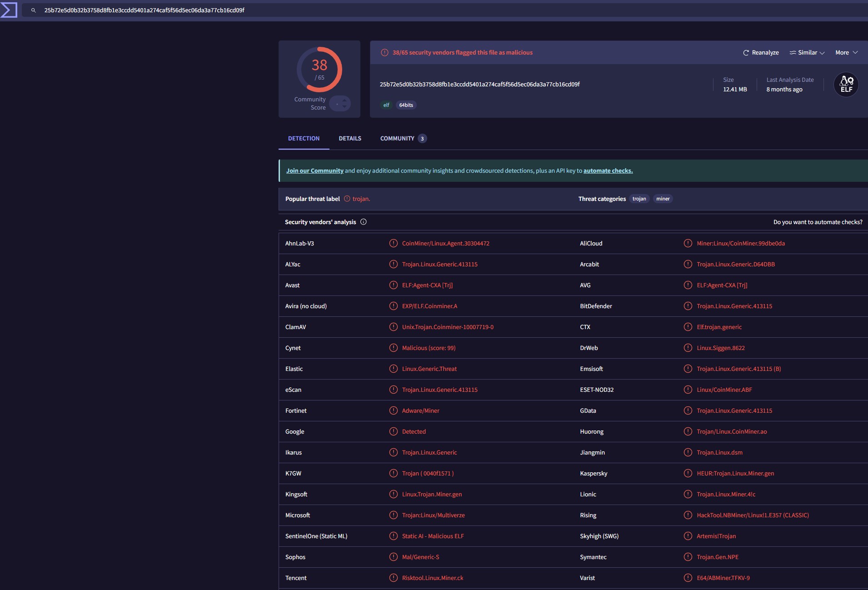The width and height of the screenshot is (868, 590).
Task: Click the popular threat label warning icon
Action: (347, 199)
